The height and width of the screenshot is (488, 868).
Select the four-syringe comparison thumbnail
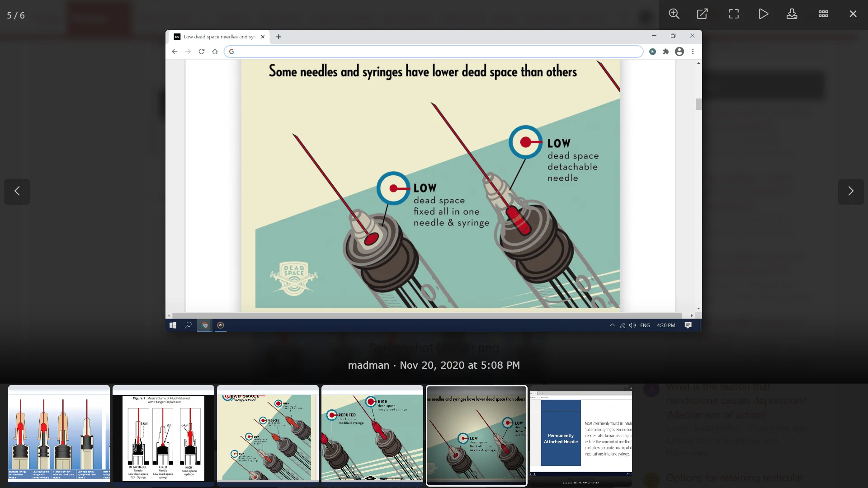59,435
